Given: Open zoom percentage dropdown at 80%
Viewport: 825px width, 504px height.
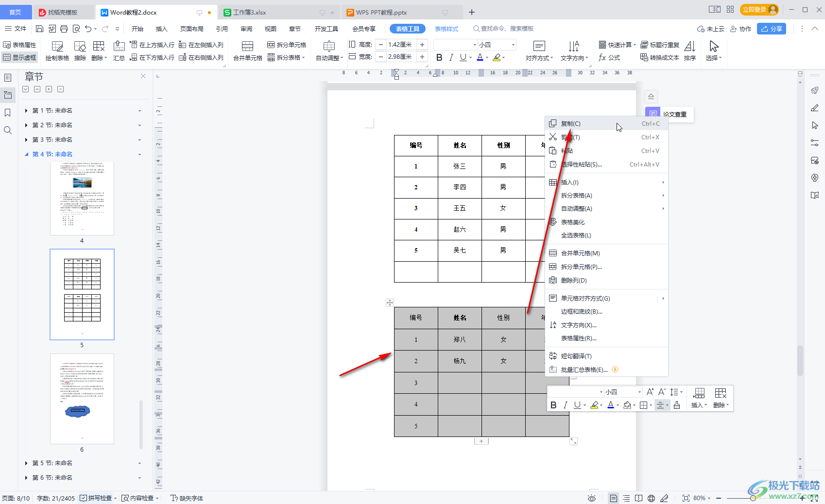Looking at the screenshot, I should point(702,498).
